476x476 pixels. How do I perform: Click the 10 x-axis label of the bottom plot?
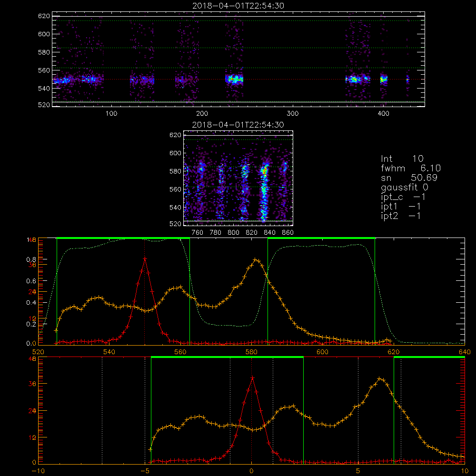[465, 471]
